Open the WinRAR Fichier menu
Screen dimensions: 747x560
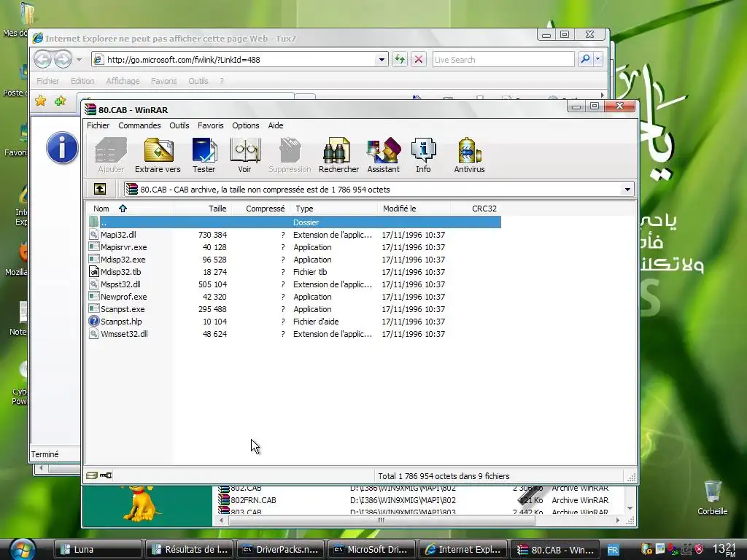98,125
